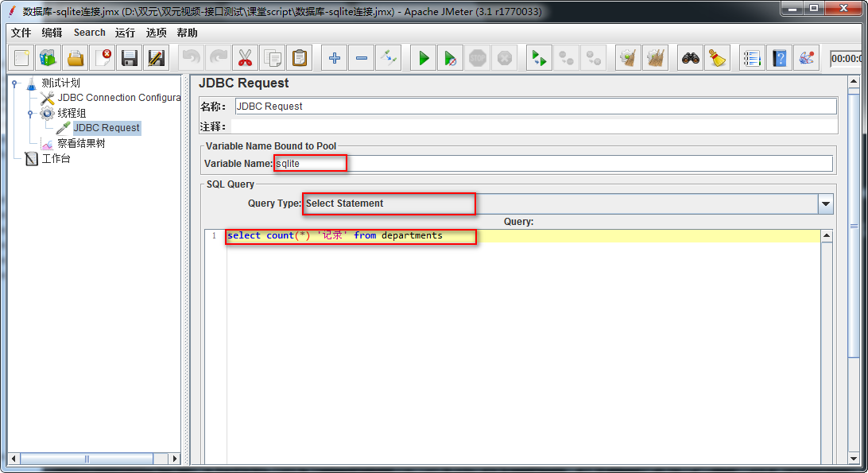Viewport: 868px width, 473px height.
Task: Click Start no pauses icon
Action: click(451, 58)
